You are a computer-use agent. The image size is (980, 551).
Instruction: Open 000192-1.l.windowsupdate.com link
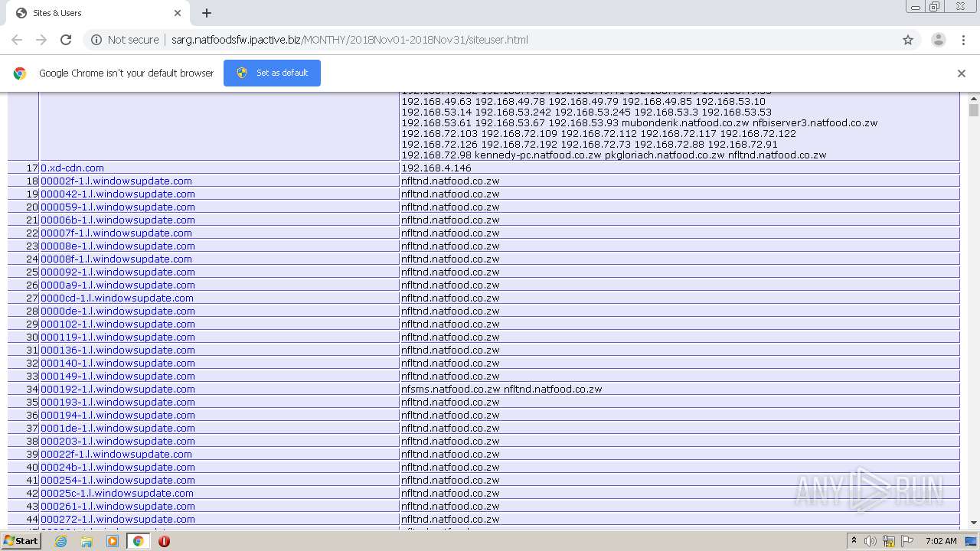coord(118,389)
